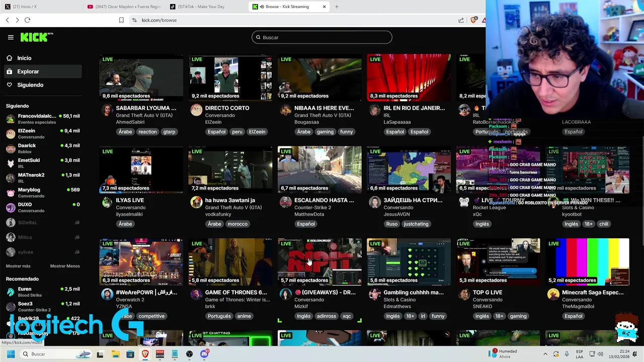Share the page using share icon

point(461,20)
